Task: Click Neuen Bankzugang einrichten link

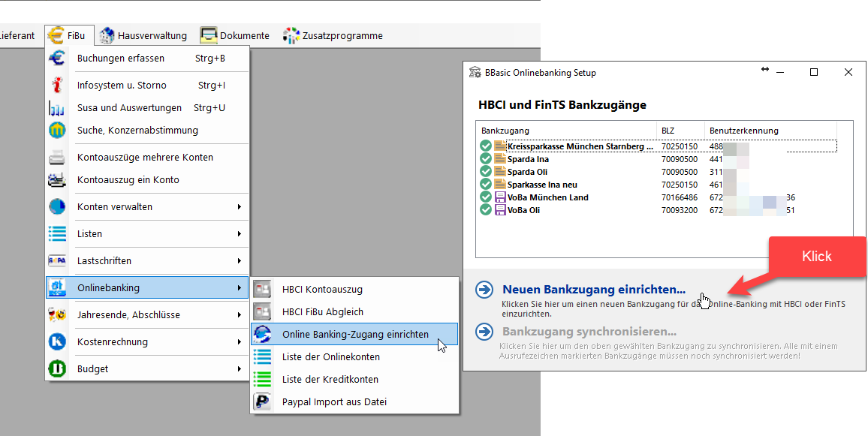Action: (x=594, y=290)
